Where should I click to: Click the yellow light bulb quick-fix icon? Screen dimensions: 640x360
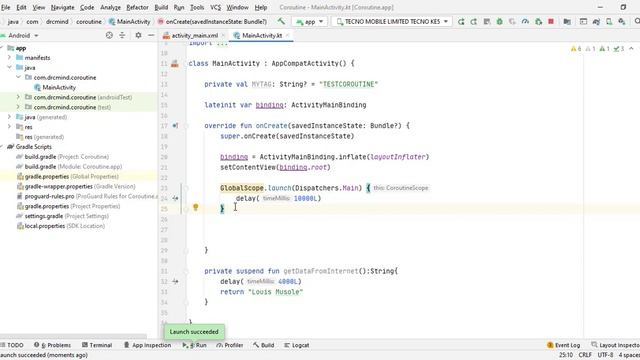coord(196,207)
